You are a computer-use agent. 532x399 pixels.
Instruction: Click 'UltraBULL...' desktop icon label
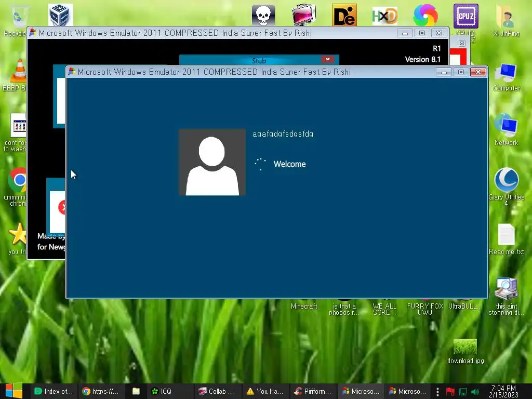[465, 307]
